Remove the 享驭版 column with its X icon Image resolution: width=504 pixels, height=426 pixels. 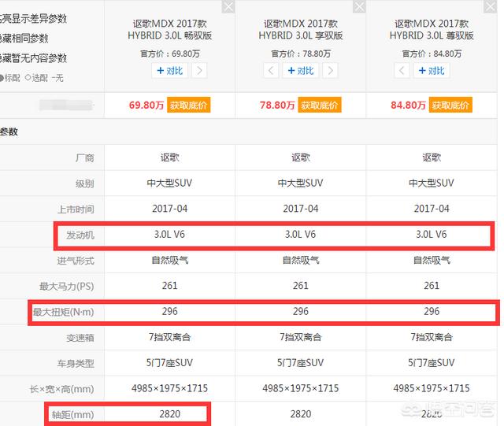359,6
